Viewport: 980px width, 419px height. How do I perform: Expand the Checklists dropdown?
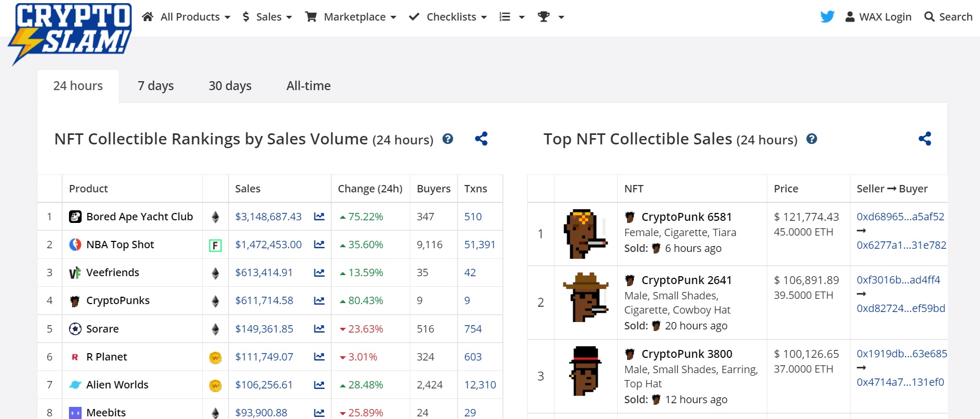coord(448,17)
